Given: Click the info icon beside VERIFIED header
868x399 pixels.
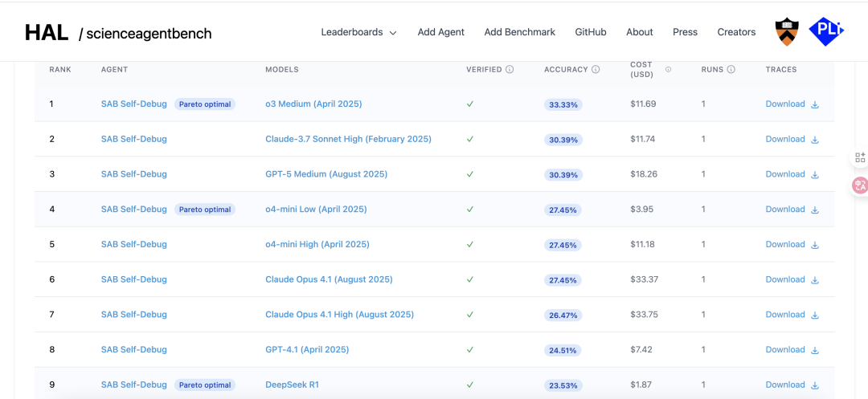Looking at the screenshot, I should pyautogui.click(x=510, y=70).
